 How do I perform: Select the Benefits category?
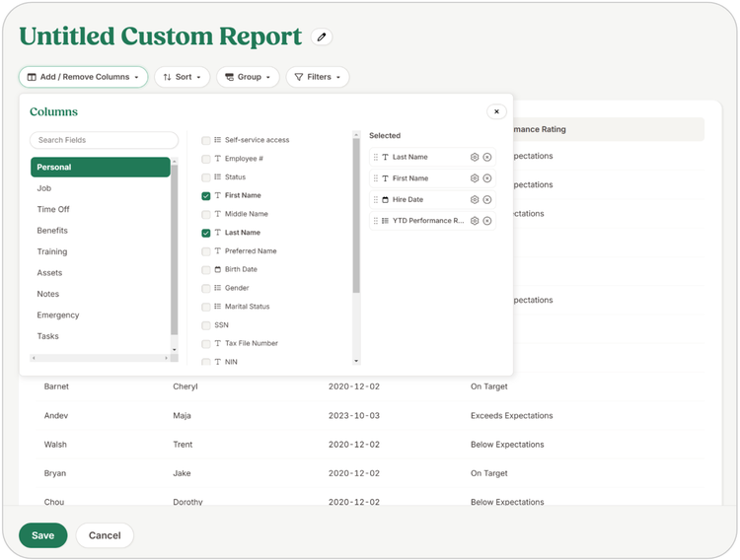[100, 231]
